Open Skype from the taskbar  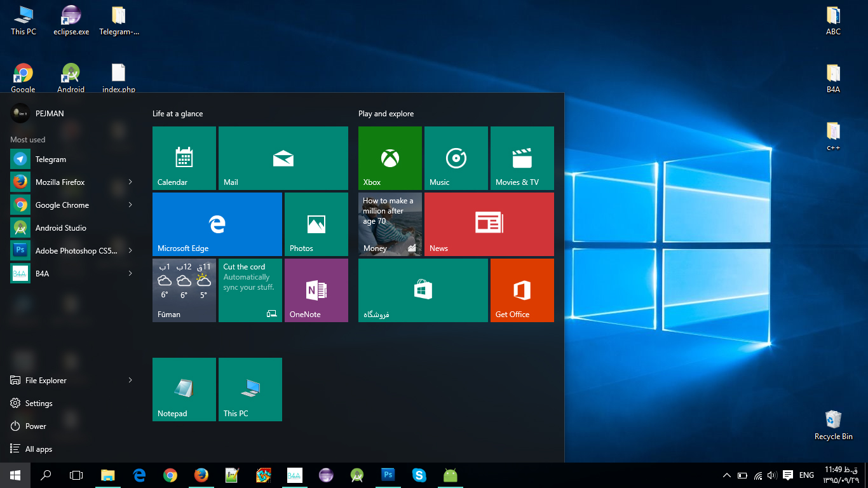click(419, 475)
